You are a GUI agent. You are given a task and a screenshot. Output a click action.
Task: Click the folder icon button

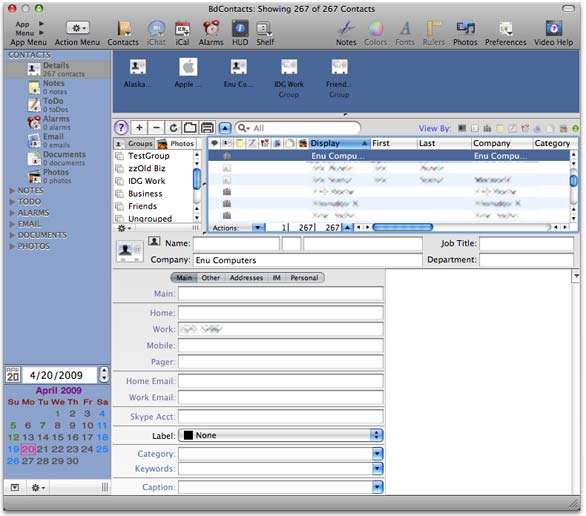tap(190, 128)
